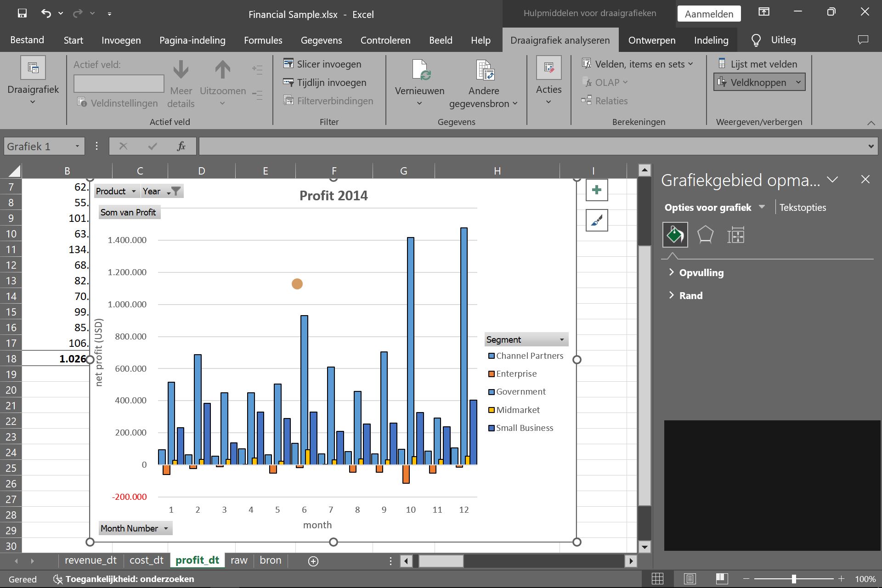Select the Size & Properties icon

(735, 235)
